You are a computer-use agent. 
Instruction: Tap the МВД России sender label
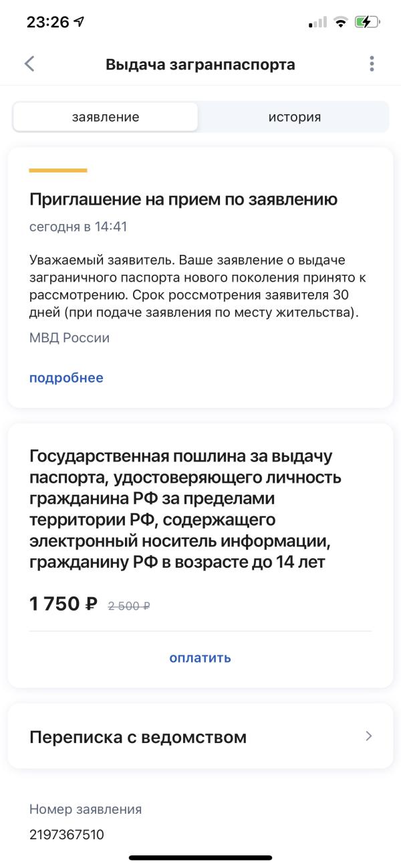pos(69,338)
